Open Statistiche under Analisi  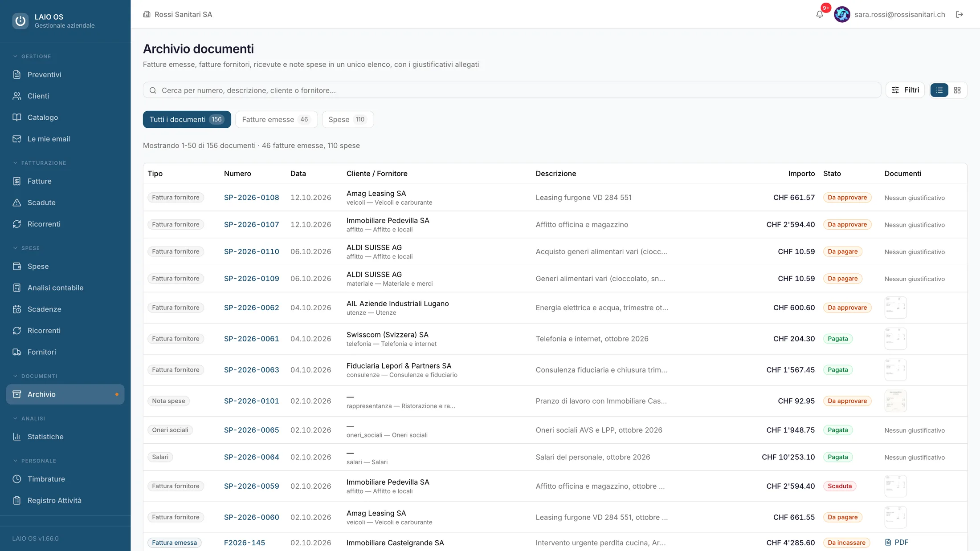65,437
